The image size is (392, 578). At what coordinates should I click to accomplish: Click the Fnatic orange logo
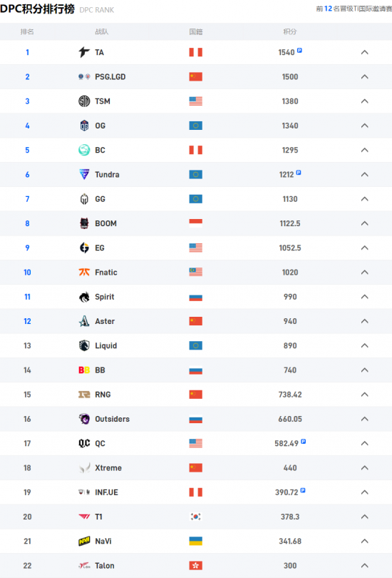coord(84,272)
